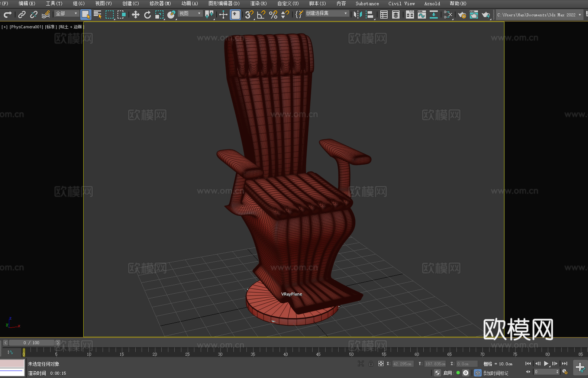Toggle Keyboard Shortcut Override button

click(x=235, y=14)
